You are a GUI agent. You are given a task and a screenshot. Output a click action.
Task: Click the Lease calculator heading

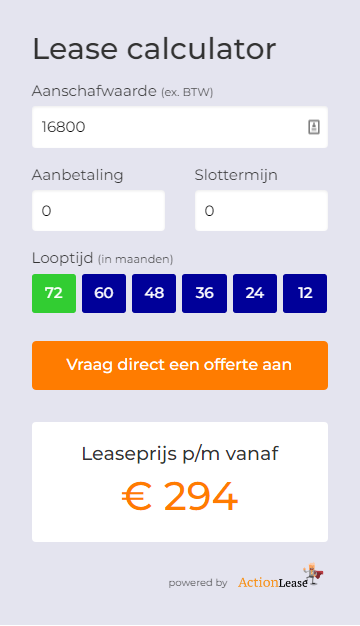point(154,49)
